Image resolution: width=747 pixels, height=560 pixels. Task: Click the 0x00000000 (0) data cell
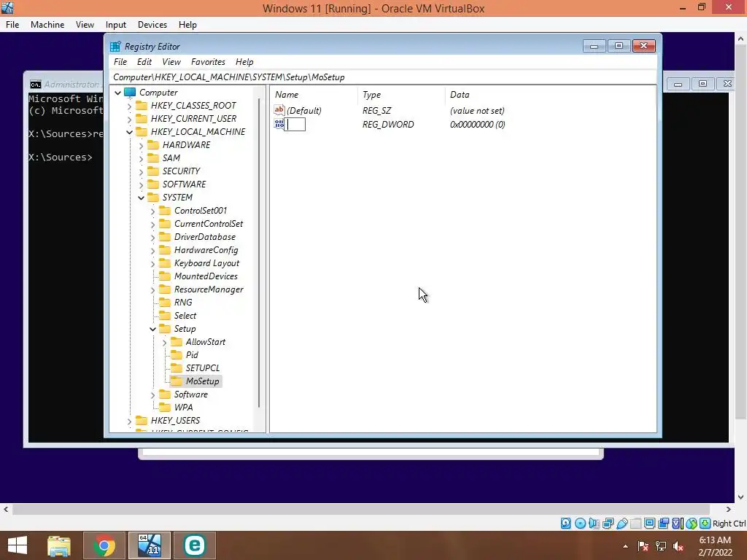(x=477, y=124)
